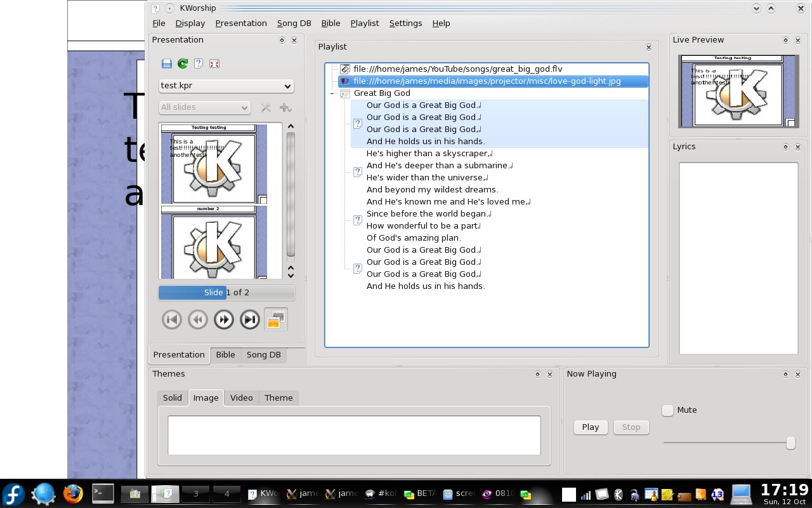The width and height of the screenshot is (812, 508).
Task: Enable the Mute checkbox
Action: coord(667,410)
